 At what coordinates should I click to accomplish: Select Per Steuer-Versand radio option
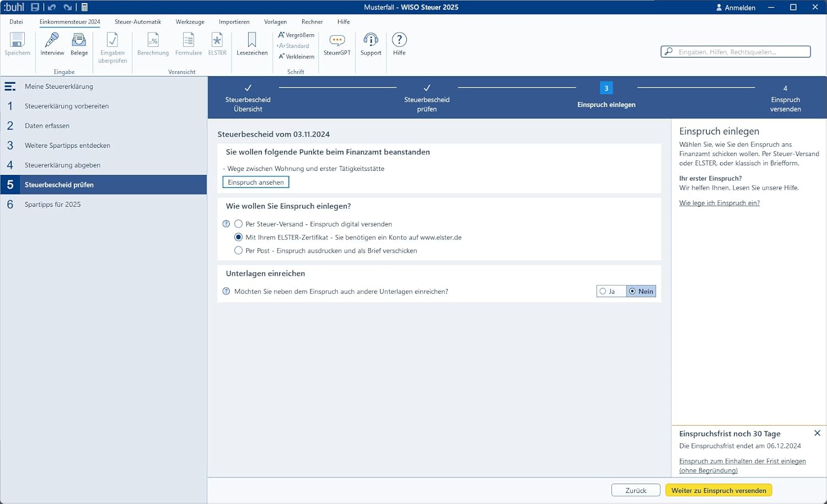pyautogui.click(x=238, y=224)
